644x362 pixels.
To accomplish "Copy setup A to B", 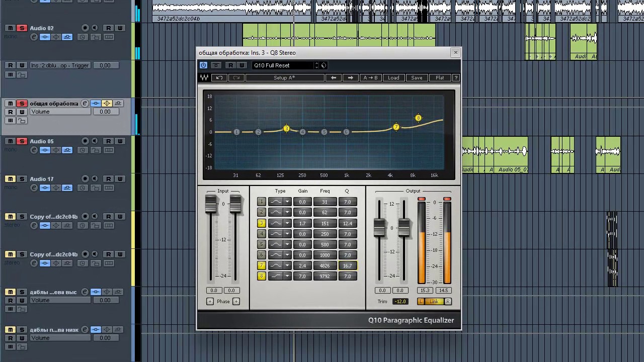I will [x=370, y=78].
